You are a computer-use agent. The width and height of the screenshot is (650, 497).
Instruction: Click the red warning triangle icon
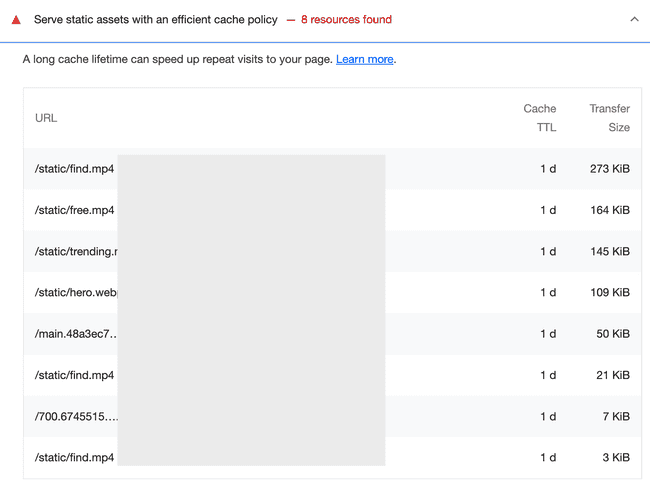[16, 20]
